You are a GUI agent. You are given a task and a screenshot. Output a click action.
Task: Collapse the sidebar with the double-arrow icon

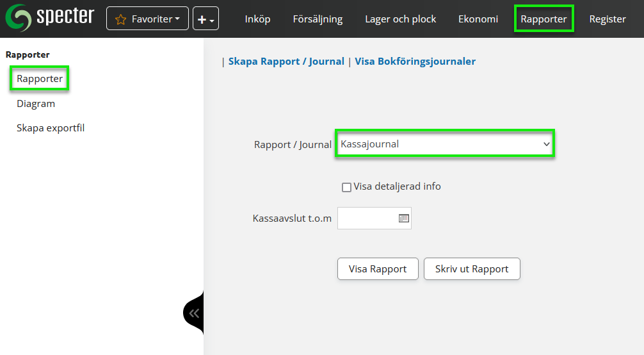(x=194, y=313)
